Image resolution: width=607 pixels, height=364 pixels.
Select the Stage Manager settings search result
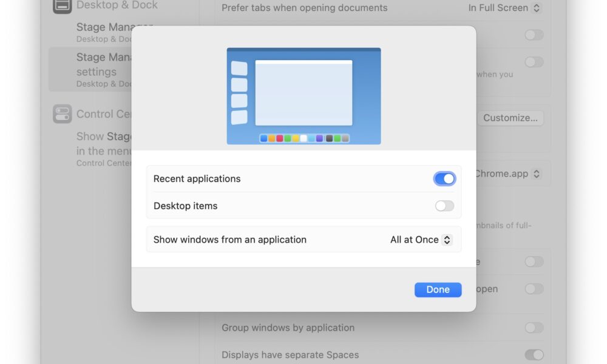(x=90, y=70)
